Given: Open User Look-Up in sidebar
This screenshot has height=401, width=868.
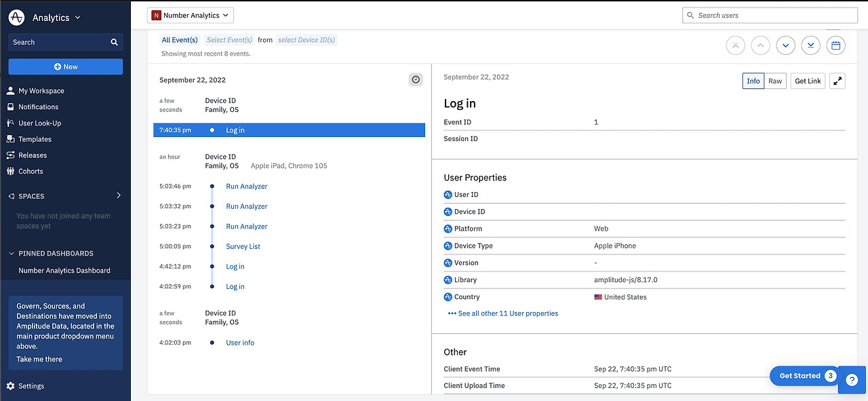Looking at the screenshot, I should coord(39,123).
